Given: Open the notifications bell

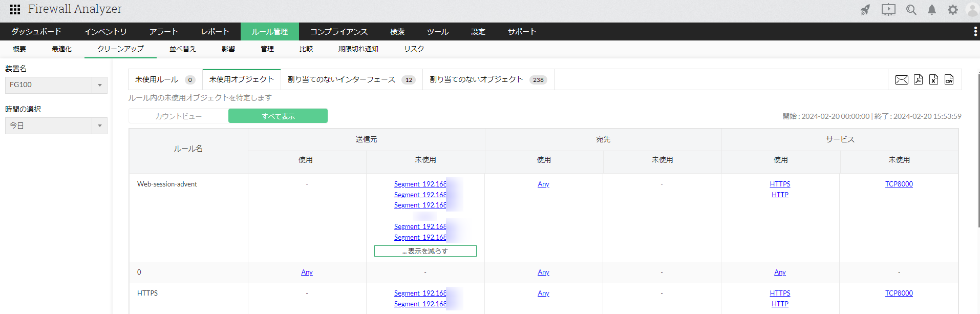Looking at the screenshot, I should click(x=932, y=10).
